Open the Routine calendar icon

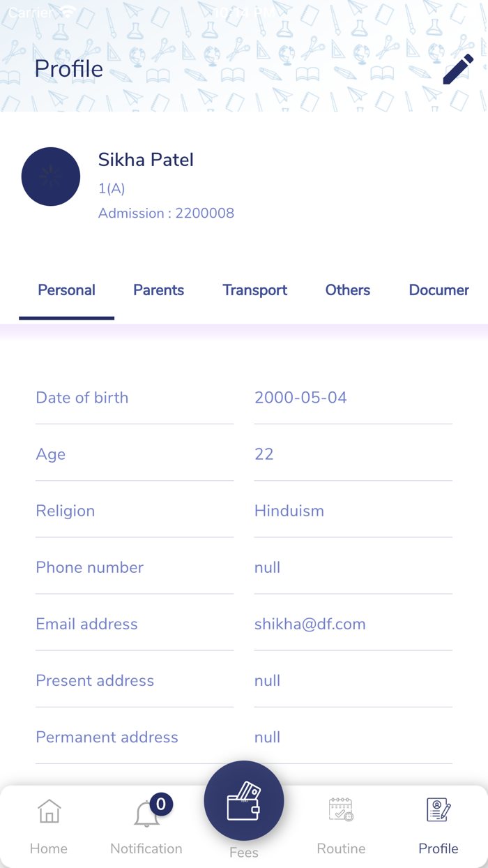(341, 809)
